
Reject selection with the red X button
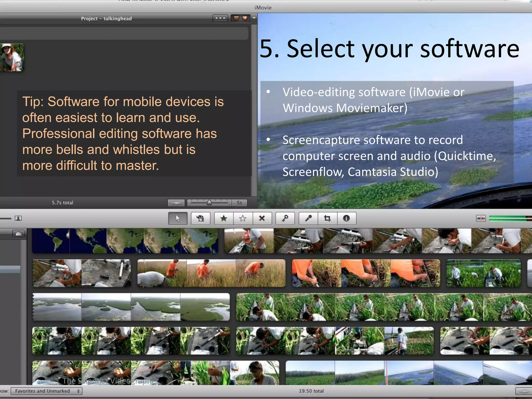tap(262, 218)
